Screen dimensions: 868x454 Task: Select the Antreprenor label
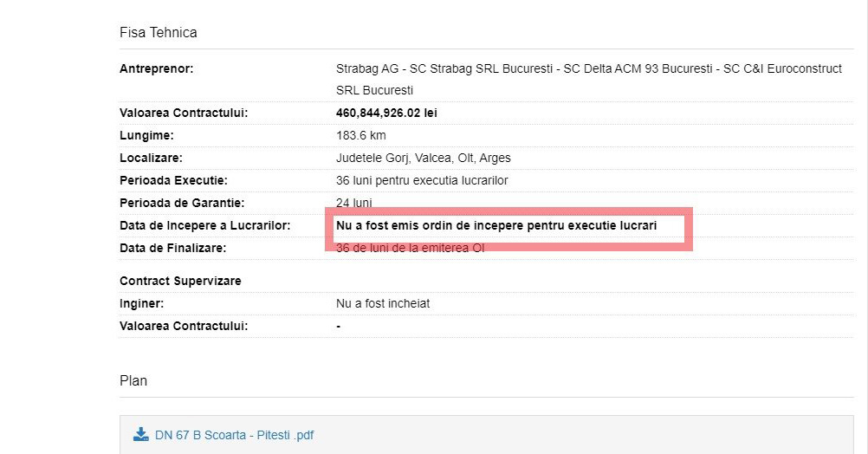pyautogui.click(x=156, y=68)
